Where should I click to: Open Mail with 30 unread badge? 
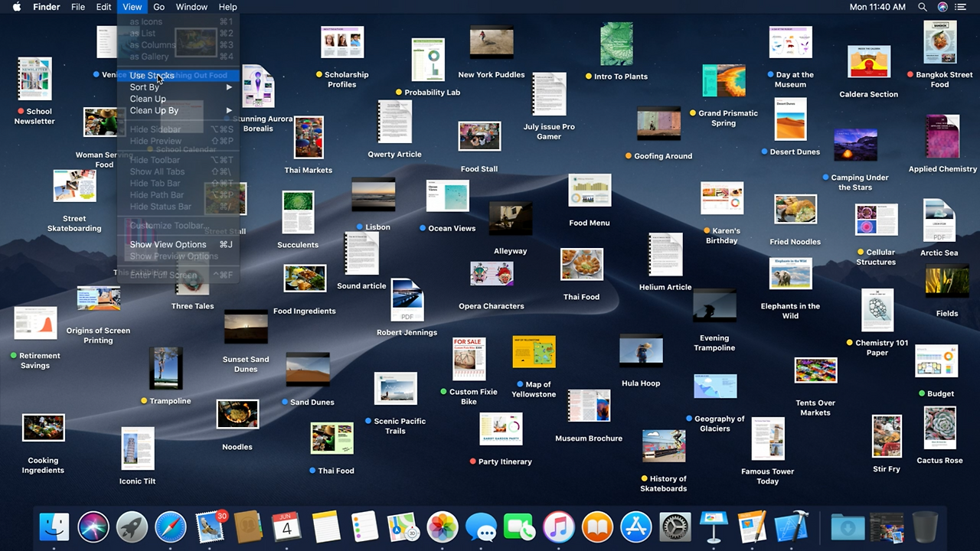tap(210, 527)
